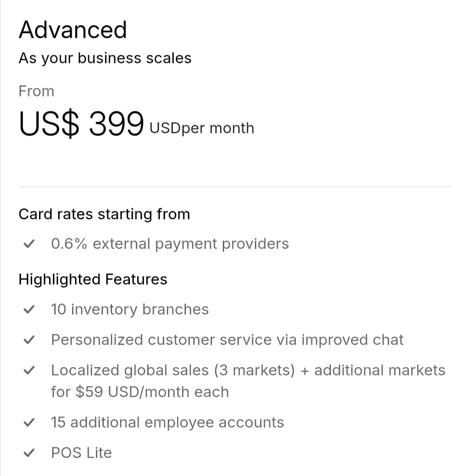Viewport: 469px width, 476px height.
Task: Select the '15 additional employee accounts' text
Action: coord(167,423)
